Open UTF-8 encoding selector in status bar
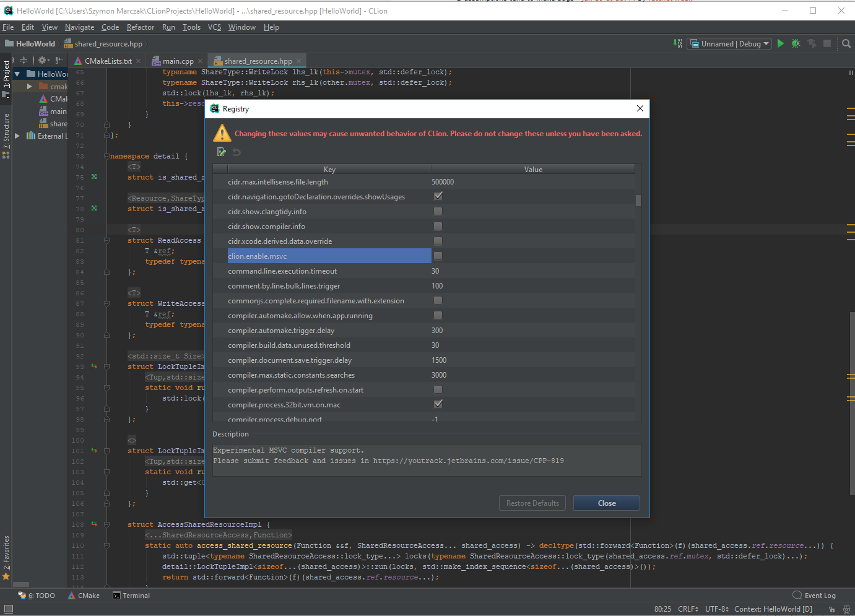This screenshot has width=855, height=616. tap(717, 609)
